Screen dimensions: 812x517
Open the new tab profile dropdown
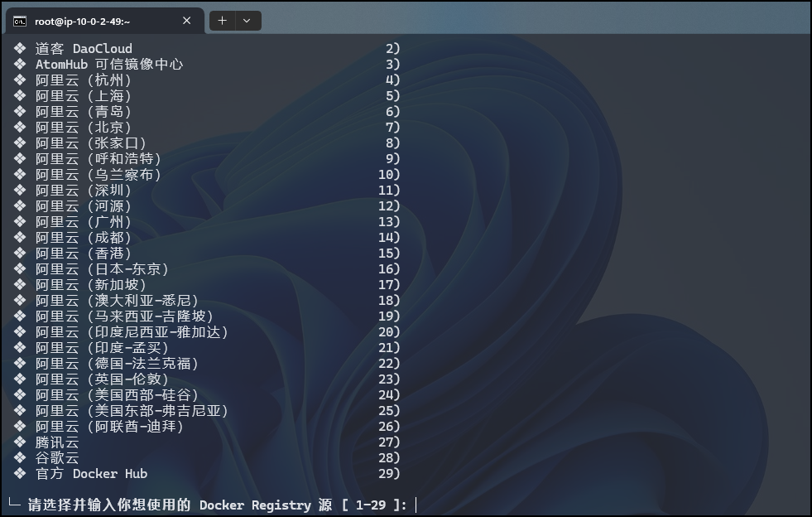tap(247, 21)
